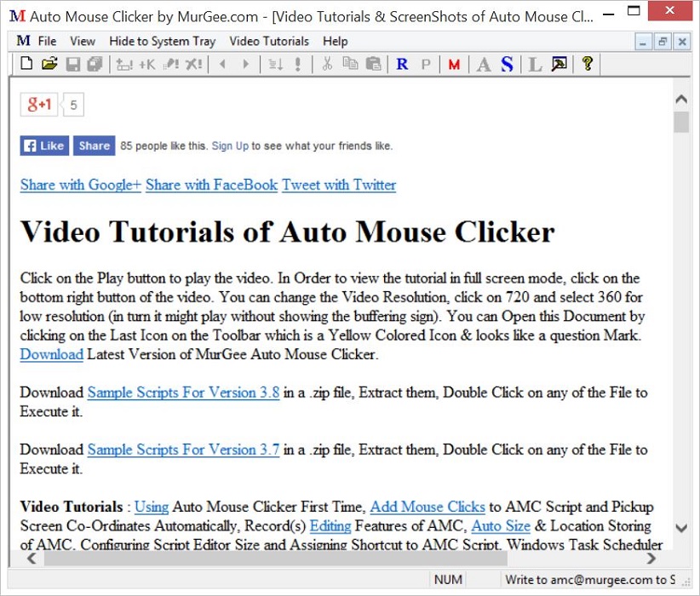Viewport: 700px width, 596px height.
Task: Click the blue R toolbar icon
Action: [x=402, y=65]
